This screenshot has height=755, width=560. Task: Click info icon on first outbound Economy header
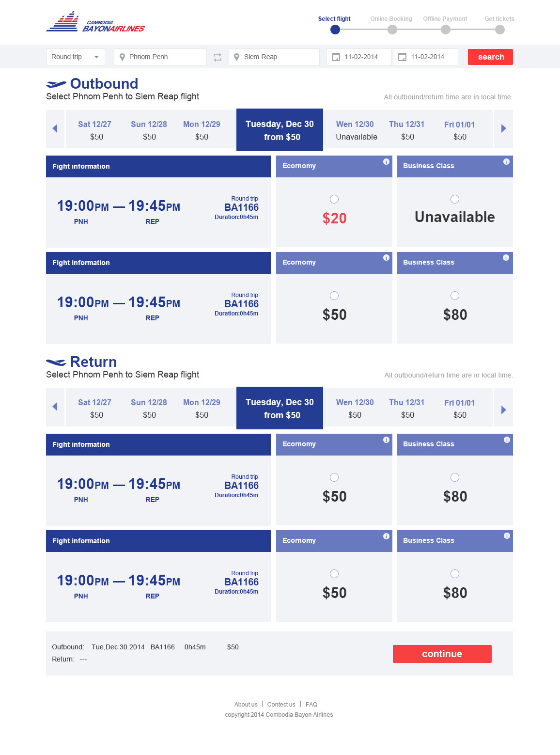(x=386, y=162)
